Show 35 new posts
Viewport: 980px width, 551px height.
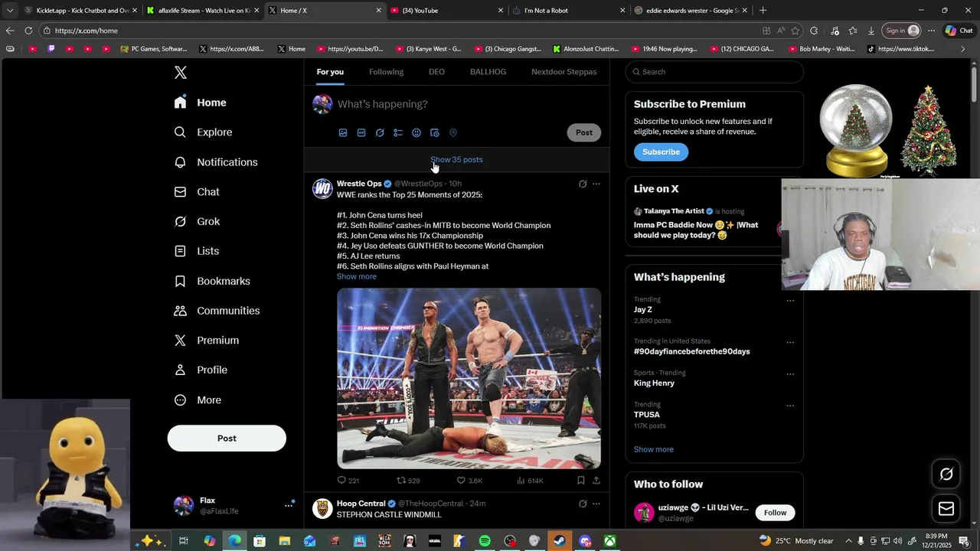tap(457, 160)
